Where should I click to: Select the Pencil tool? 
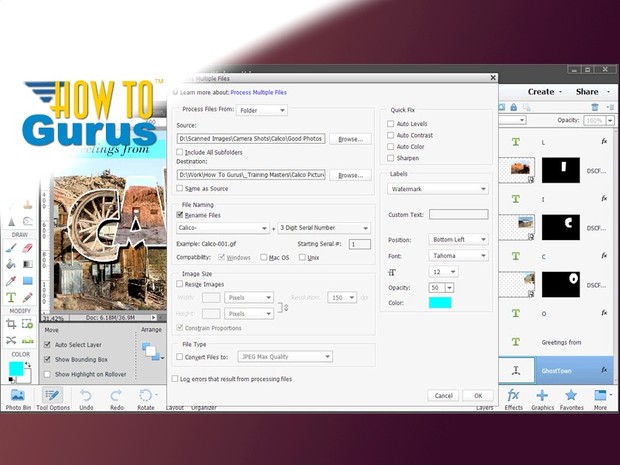(27, 297)
